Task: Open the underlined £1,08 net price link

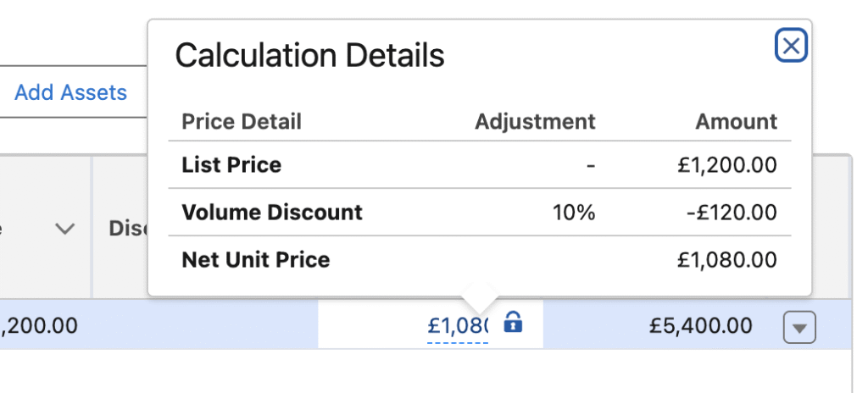Action: (458, 326)
